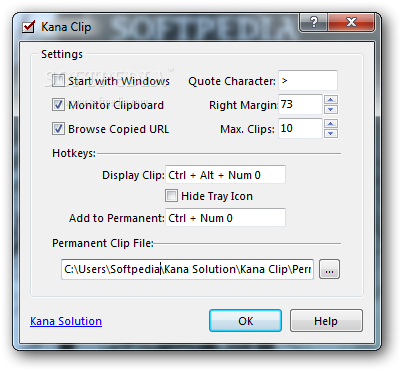This screenshot has width=402, height=371.
Task: Uncheck Monitor Clipboard
Action: (x=58, y=105)
